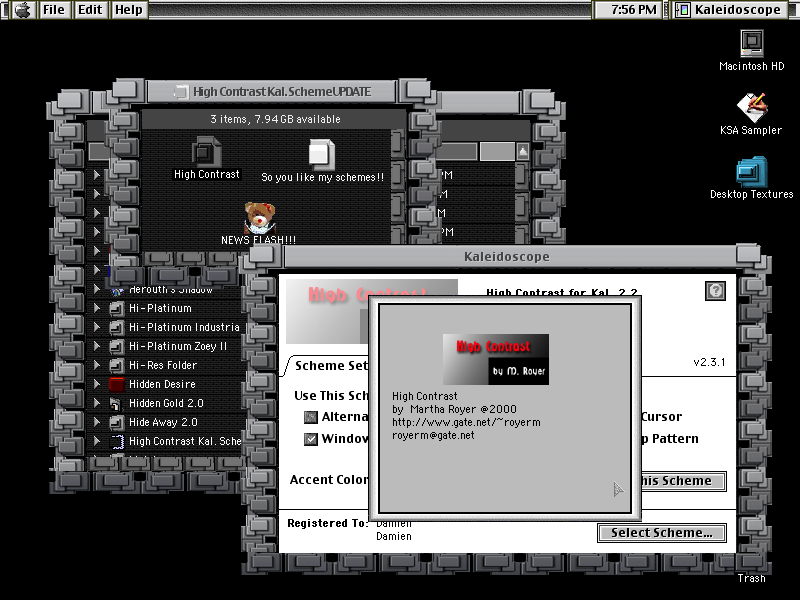800x600 pixels.
Task: Click the http://www.gate.net/~royerm address
Action: click(x=466, y=422)
